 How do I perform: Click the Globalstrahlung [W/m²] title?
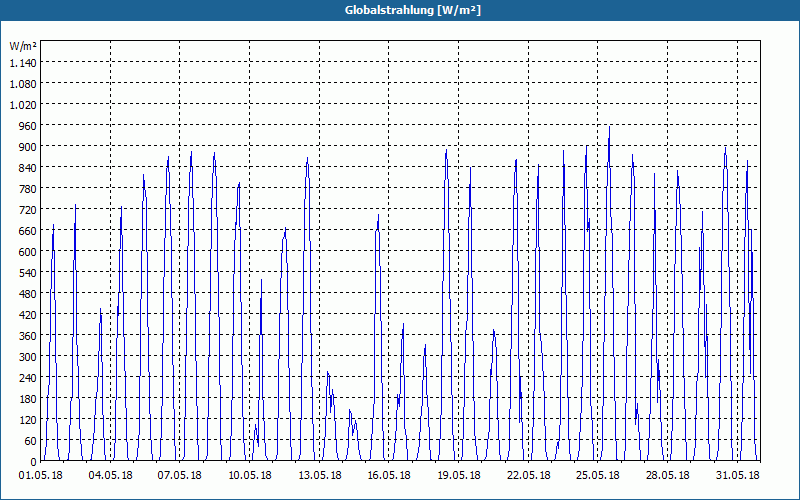[413, 10]
